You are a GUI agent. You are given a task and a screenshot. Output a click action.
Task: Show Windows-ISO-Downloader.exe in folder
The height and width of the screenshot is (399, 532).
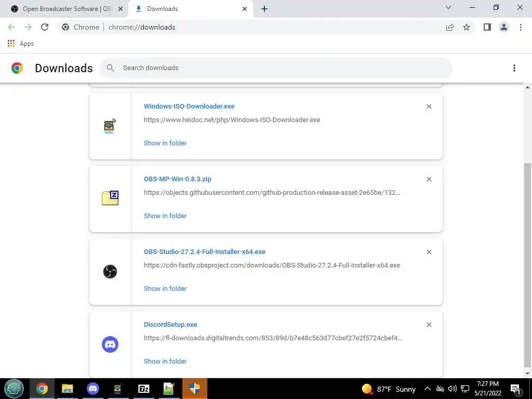(165, 143)
